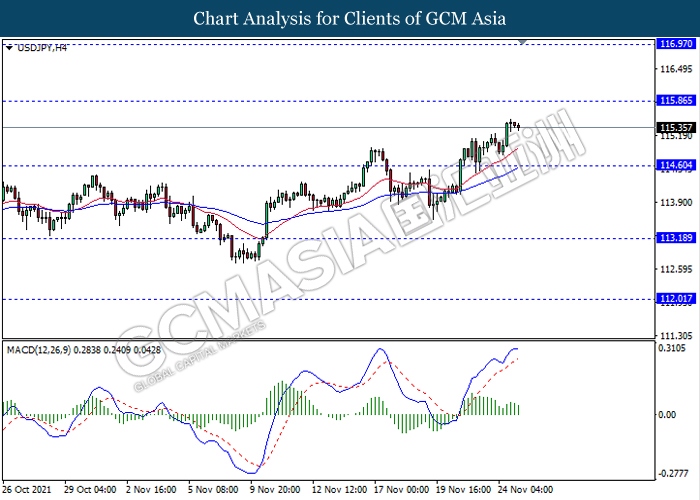Click the 0.3105 MACD scale value
This screenshot has height=500, width=700.
coord(672,348)
